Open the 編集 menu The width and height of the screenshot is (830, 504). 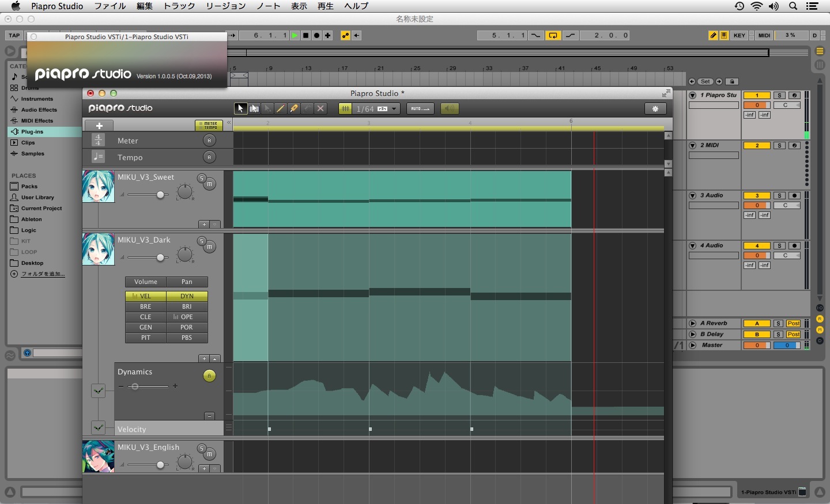pos(145,6)
